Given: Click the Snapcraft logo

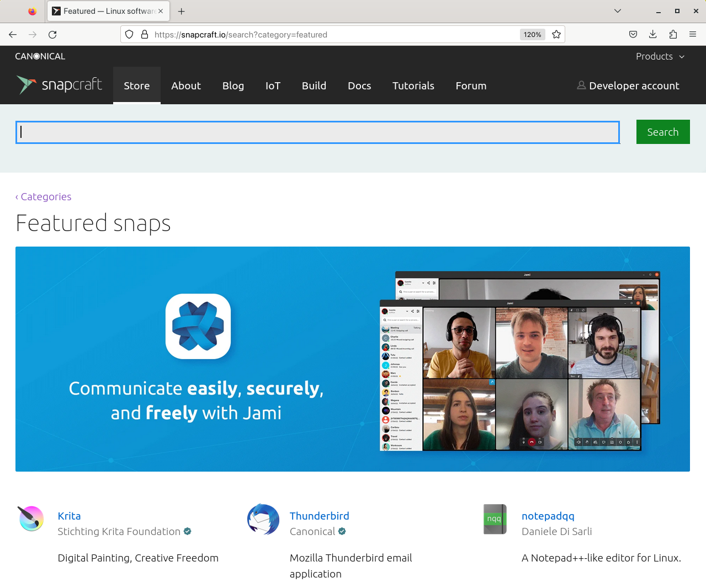Looking at the screenshot, I should [59, 85].
